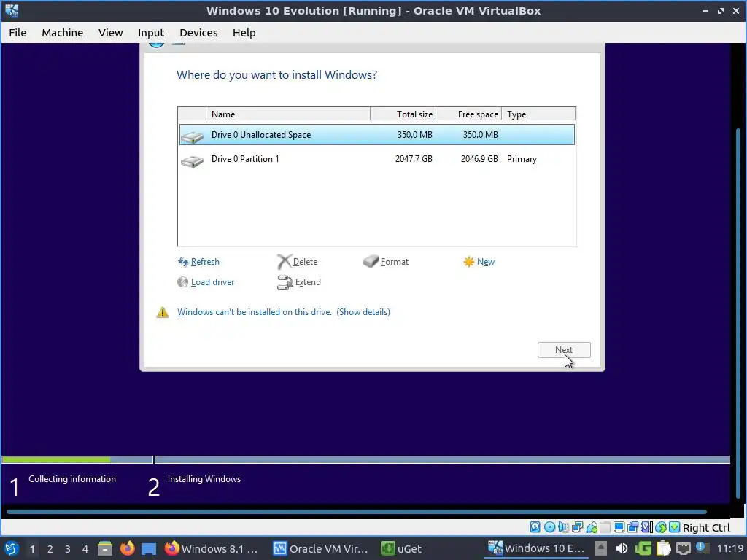Click Format partition option
This screenshot has width=747, height=560.
click(385, 262)
